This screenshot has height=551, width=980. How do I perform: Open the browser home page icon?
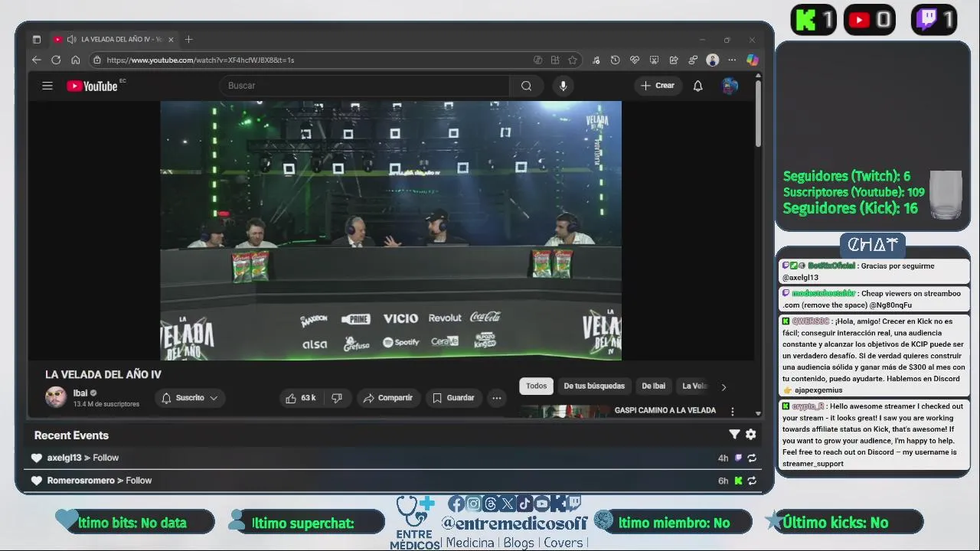pyautogui.click(x=75, y=60)
